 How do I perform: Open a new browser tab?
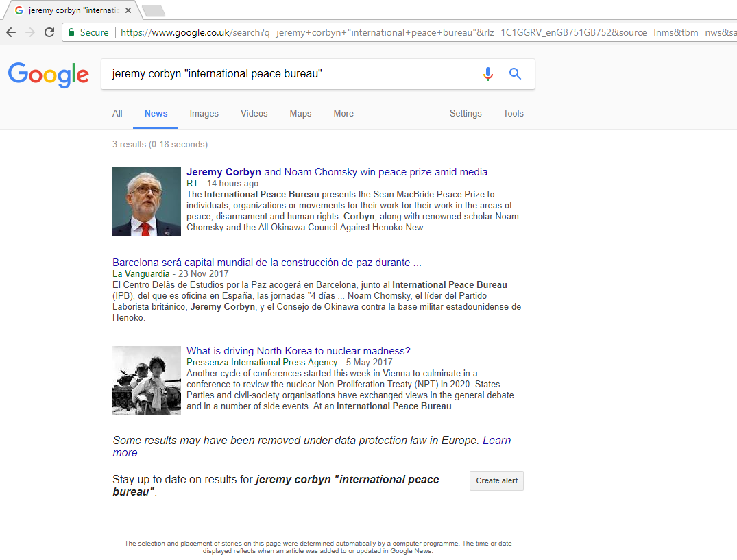pyautogui.click(x=153, y=10)
